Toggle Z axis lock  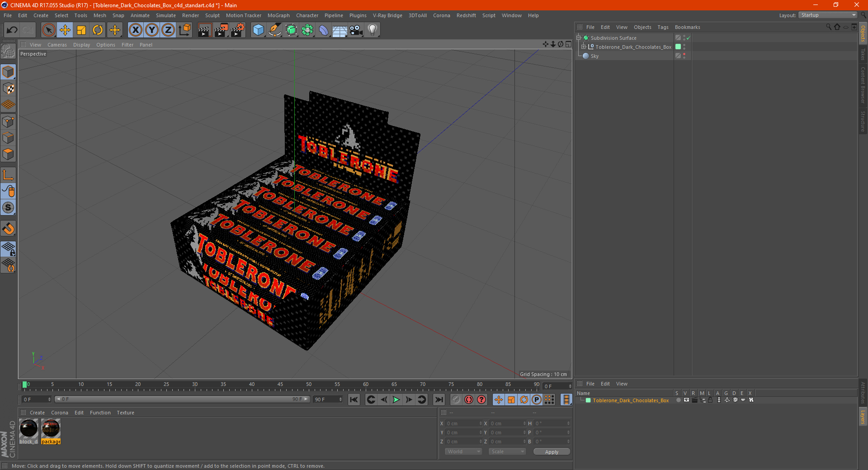(168, 30)
